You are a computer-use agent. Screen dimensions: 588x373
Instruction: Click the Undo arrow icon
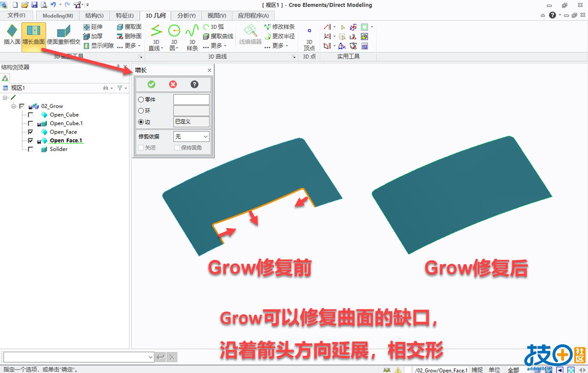click(53, 5)
